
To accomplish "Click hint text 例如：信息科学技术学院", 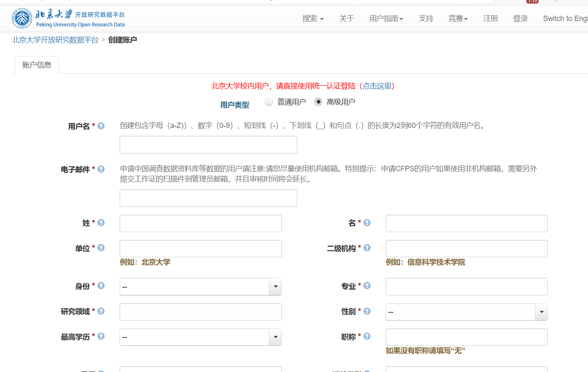I will pos(425,262).
